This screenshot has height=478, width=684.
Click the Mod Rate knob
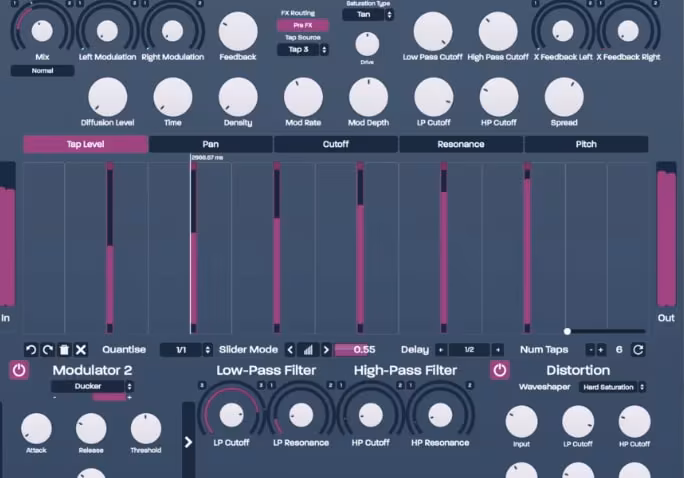pos(303,97)
